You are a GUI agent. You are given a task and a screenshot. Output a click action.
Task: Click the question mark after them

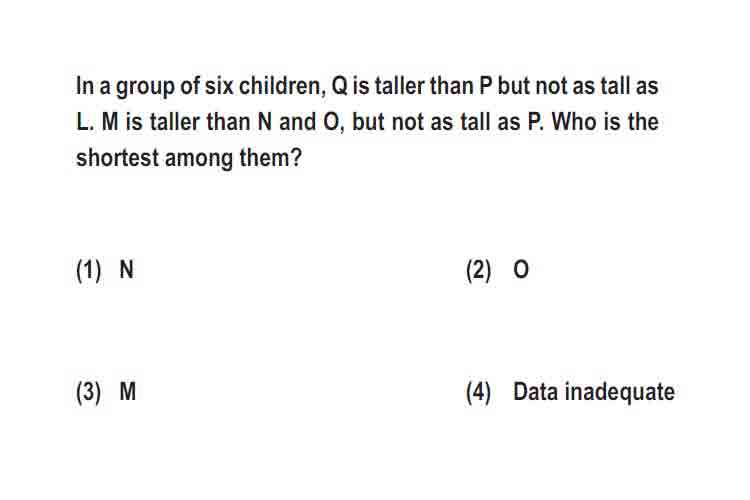[297, 157]
